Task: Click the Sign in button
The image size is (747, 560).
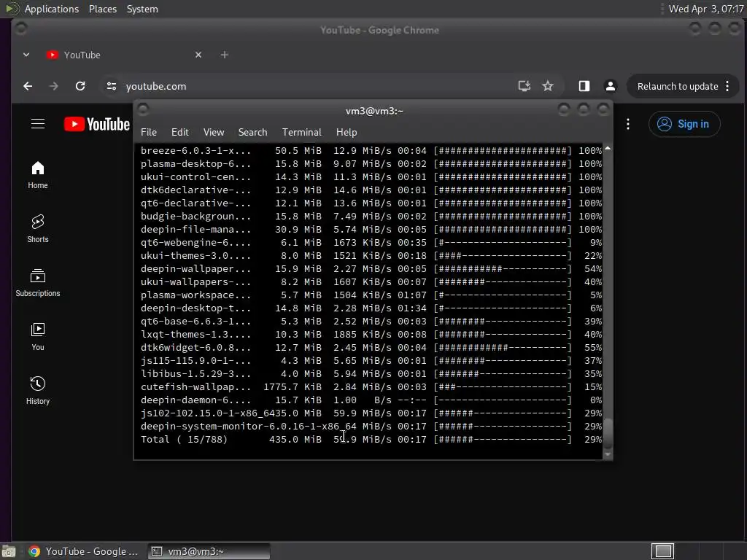Action: click(684, 124)
